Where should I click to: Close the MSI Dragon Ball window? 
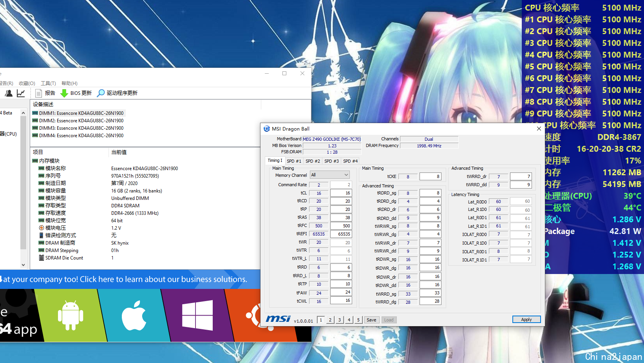click(x=539, y=129)
